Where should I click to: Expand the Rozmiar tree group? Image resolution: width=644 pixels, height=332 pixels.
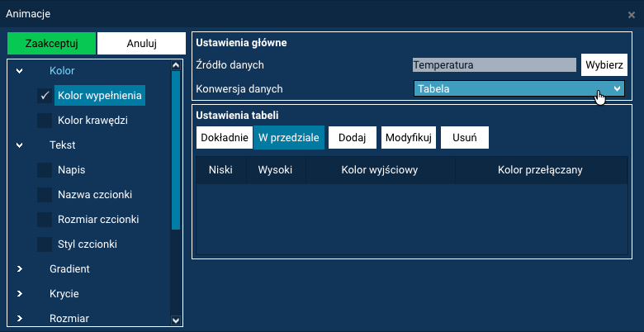[x=20, y=318]
